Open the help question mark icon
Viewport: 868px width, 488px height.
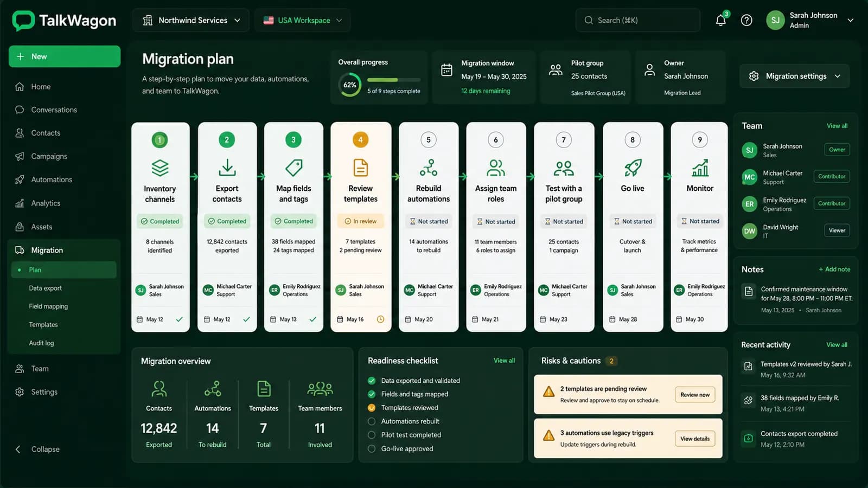[x=746, y=21]
